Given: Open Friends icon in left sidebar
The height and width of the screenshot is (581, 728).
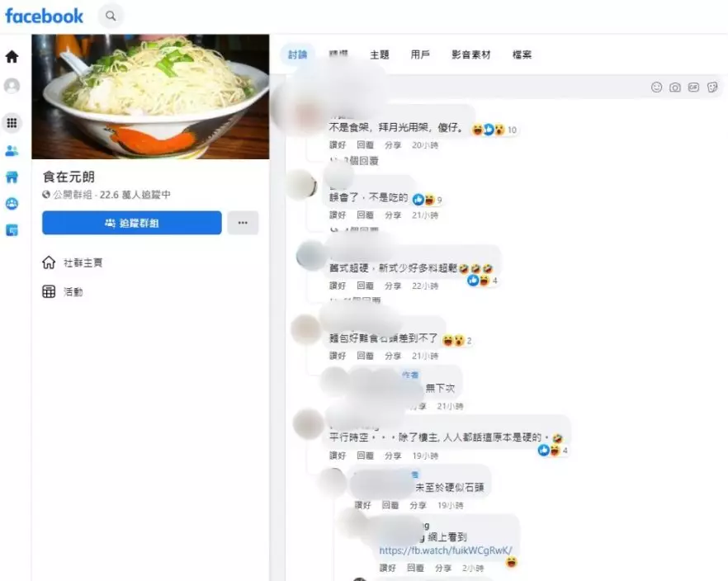Looking at the screenshot, I should tap(12, 150).
